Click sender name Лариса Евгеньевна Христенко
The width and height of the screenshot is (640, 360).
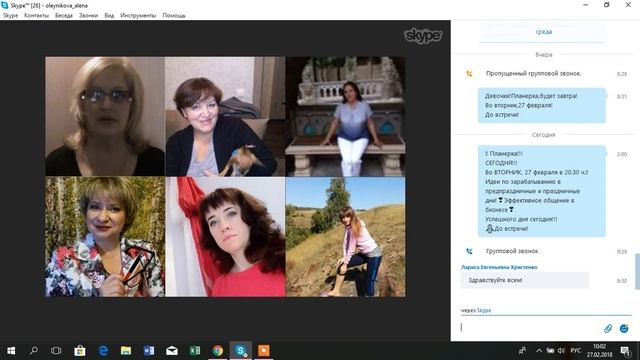point(499,267)
